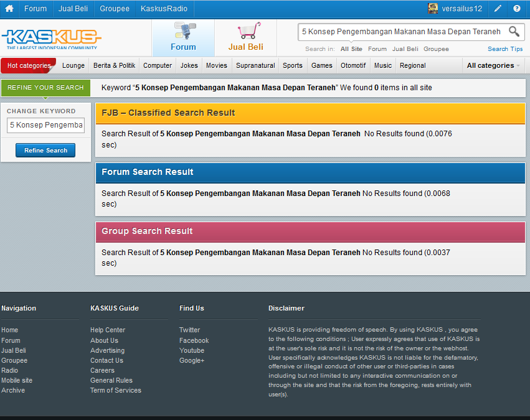Open the Computer category

pyautogui.click(x=158, y=65)
